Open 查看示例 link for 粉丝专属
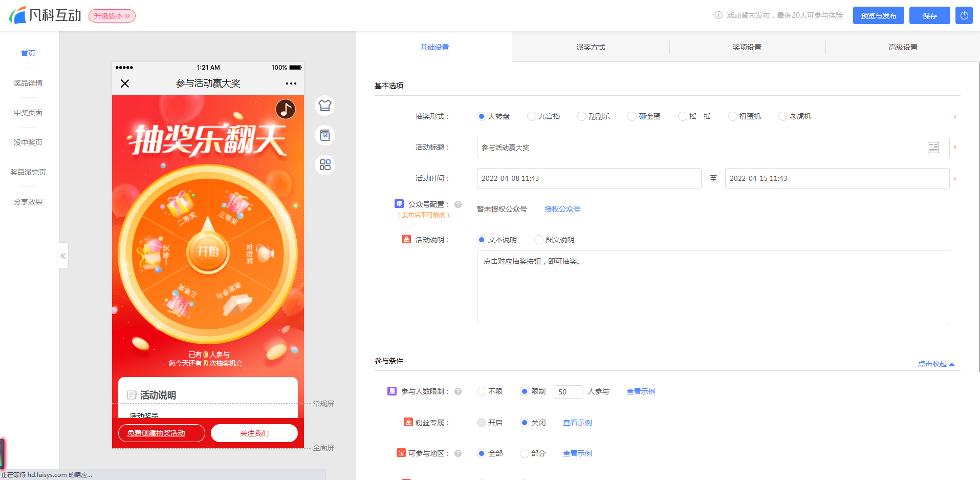The height and width of the screenshot is (480, 980). pyautogui.click(x=577, y=423)
